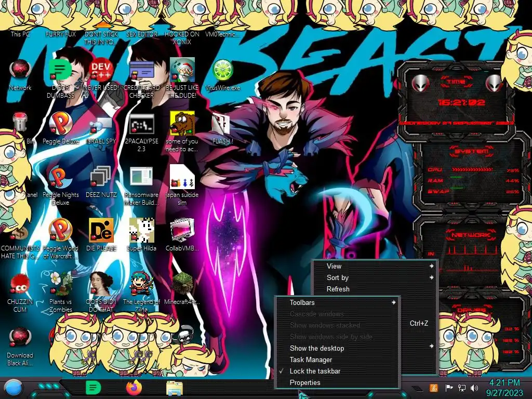The width and height of the screenshot is (532, 399).
Task: Launch Peggle Deluxe shortcut
Action: [60, 124]
